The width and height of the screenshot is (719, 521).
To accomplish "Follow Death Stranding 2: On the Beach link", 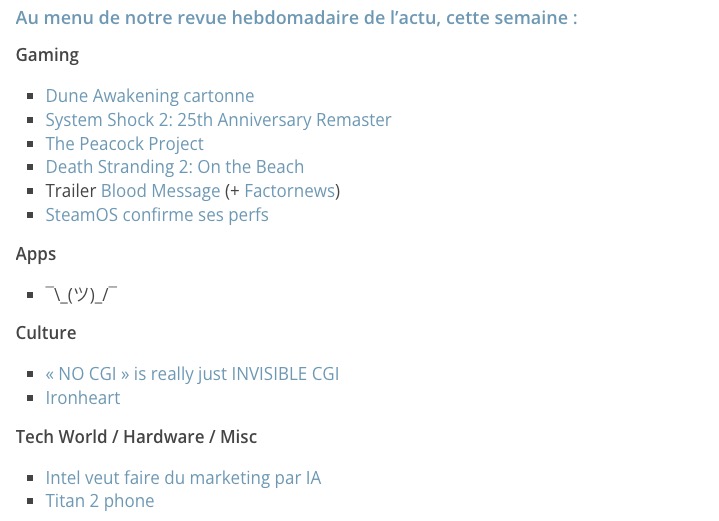I will click(174, 167).
